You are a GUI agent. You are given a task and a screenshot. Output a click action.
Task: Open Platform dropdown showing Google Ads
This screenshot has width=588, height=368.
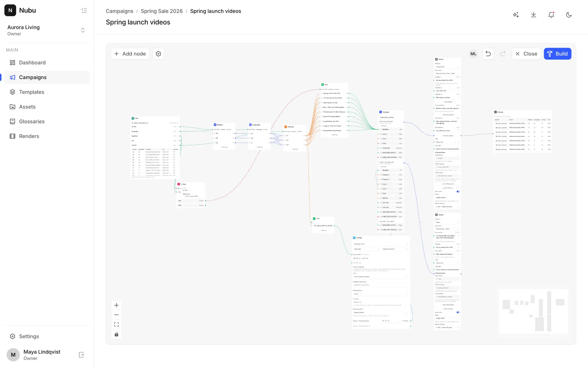click(447, 67)
